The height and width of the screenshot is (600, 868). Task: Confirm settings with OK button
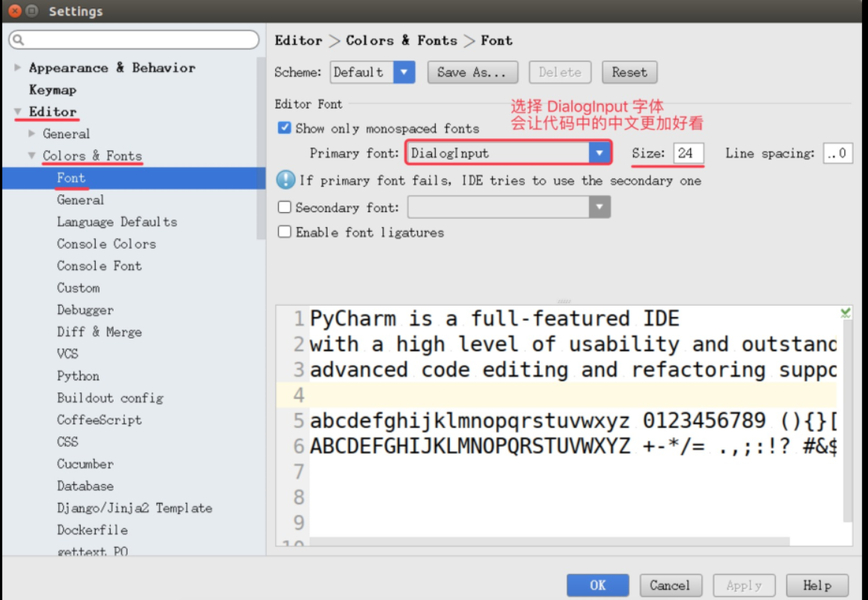coord(597,585)
